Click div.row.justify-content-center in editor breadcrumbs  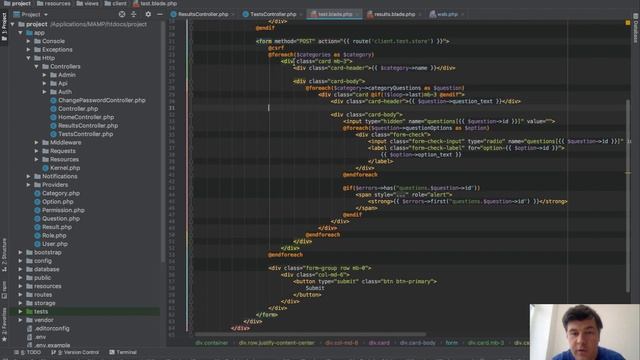tap(276, 343)
